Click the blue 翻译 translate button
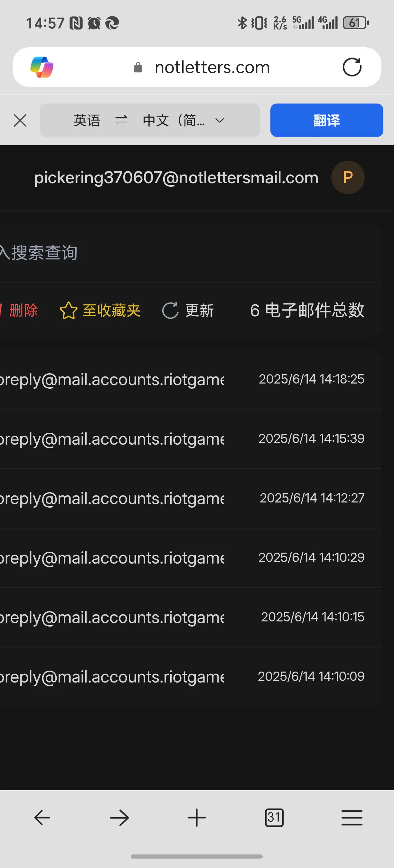Screen dimensions: 394x868 click(326, 120)
